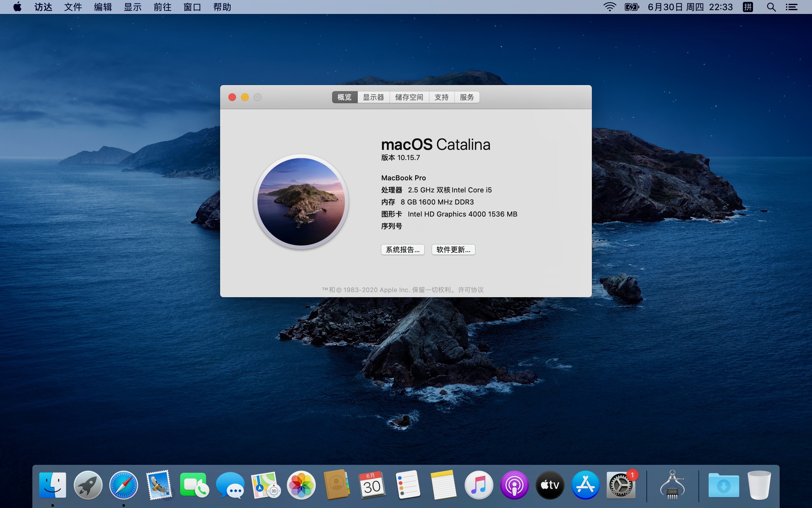Open Maps app in Dock
This screenshot has width=812, height=508.
coord(265,485)
